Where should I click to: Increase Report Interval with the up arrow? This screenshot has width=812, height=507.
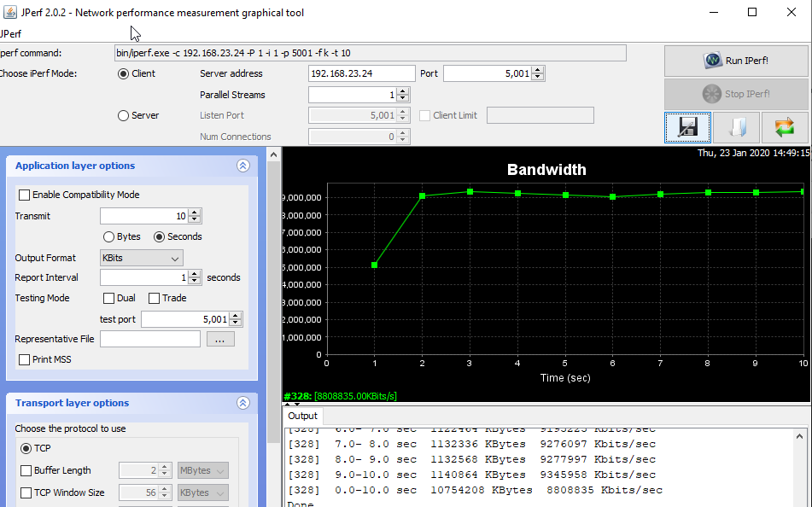coord(194,274)
